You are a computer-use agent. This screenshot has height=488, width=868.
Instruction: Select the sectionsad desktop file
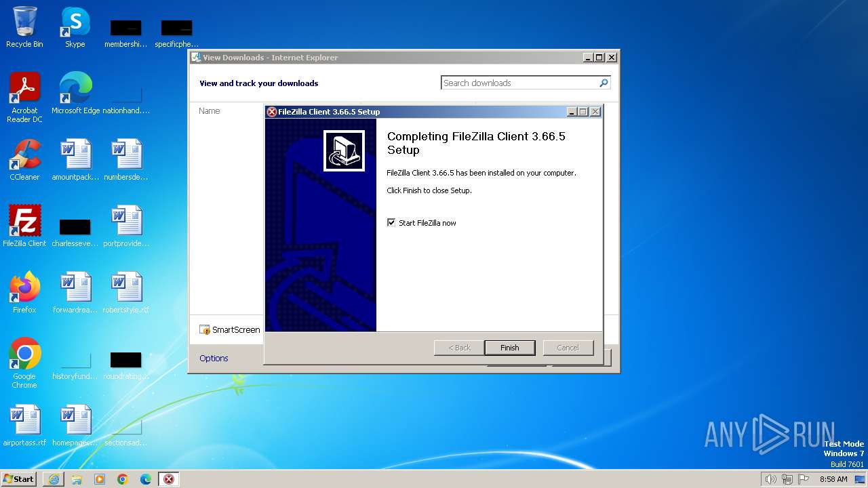point(126,432)
